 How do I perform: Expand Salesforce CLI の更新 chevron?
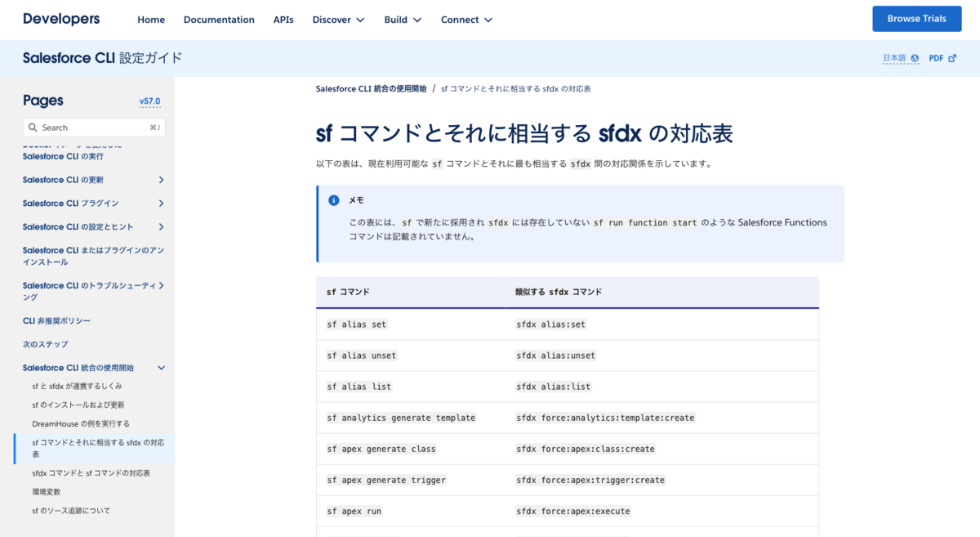(x=161, y=180)
